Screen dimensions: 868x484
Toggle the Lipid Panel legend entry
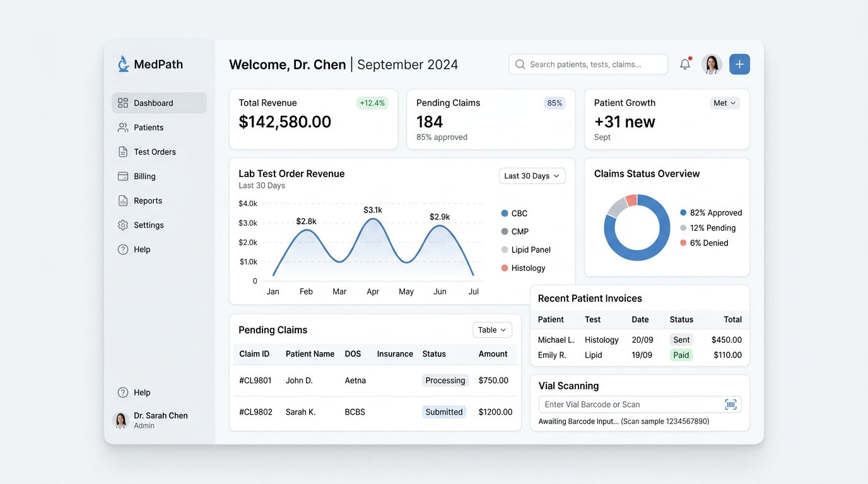pyautogui.click(x=526, y=250)
